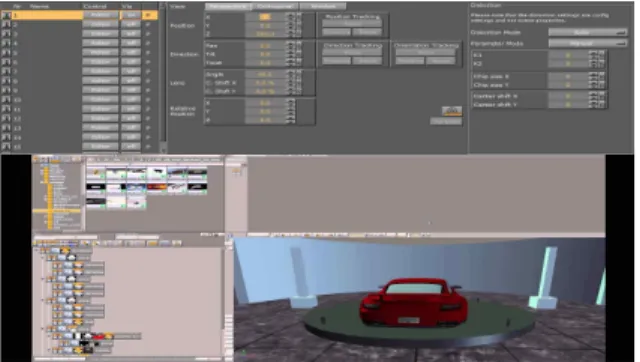
Task: Open the Distortion Mode dropdown
Action: tap(587, 32)
